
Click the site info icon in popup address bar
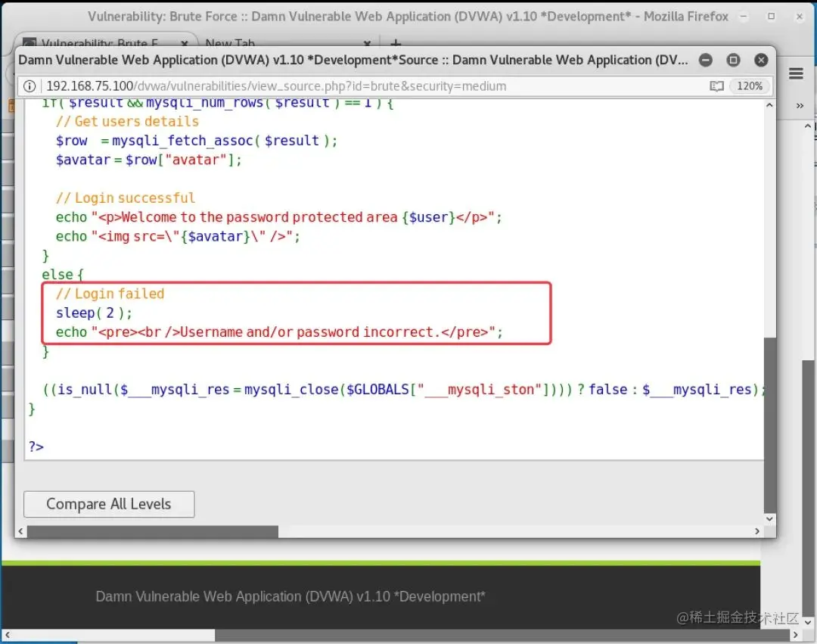click(x=30, y=86)
